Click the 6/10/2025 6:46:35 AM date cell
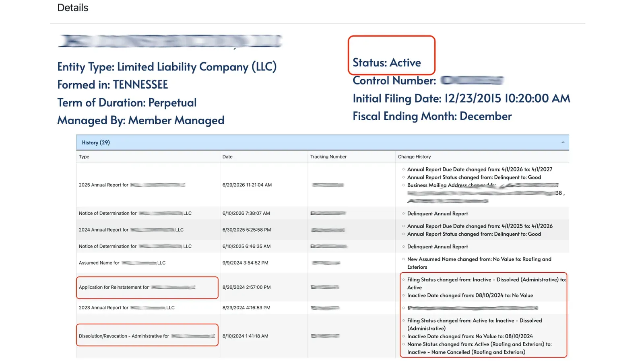Screen dimensions: 644x362 click(x=246, y=247)
